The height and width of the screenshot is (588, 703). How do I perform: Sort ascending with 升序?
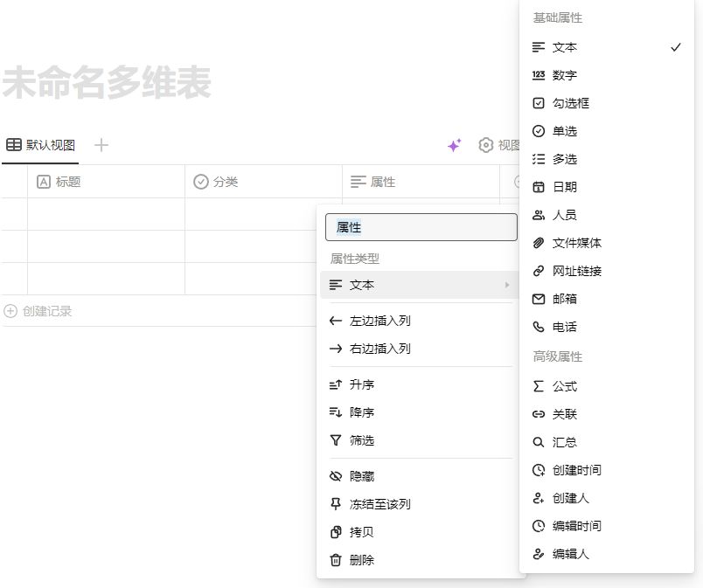(x=362, y=384)
